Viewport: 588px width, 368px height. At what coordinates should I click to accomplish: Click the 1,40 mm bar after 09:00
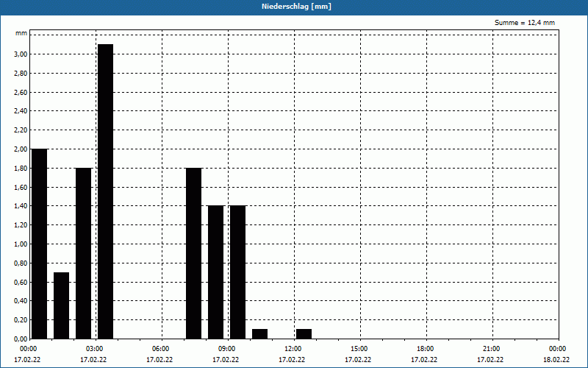237,272
